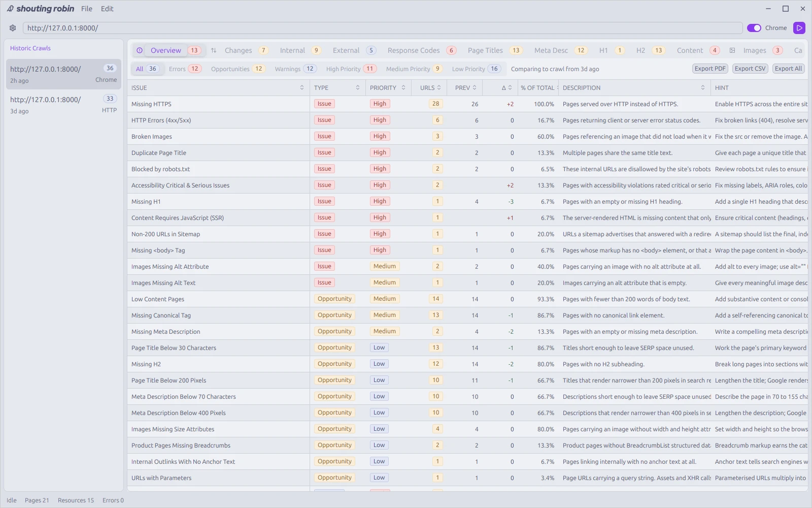This screenshot has width=812, height=508.
Task: Click Export PDF button
Action: [x=710, y=69]
